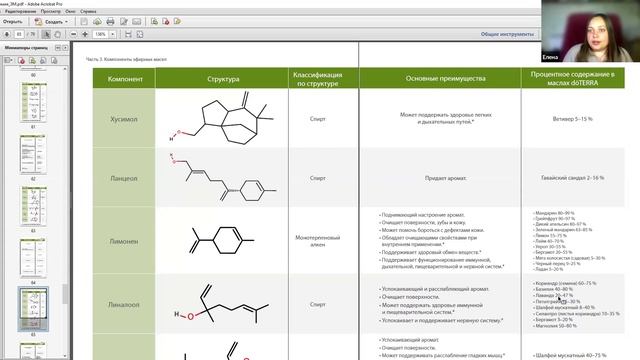Click the edit document pencil icon
This screenshot has height=360, width=640.
point(124,22)
